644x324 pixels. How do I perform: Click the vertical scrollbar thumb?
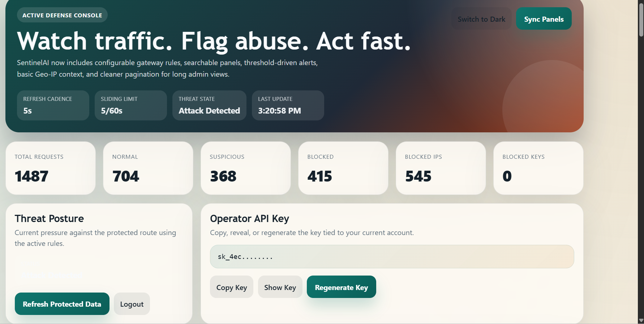coord(641,20)
